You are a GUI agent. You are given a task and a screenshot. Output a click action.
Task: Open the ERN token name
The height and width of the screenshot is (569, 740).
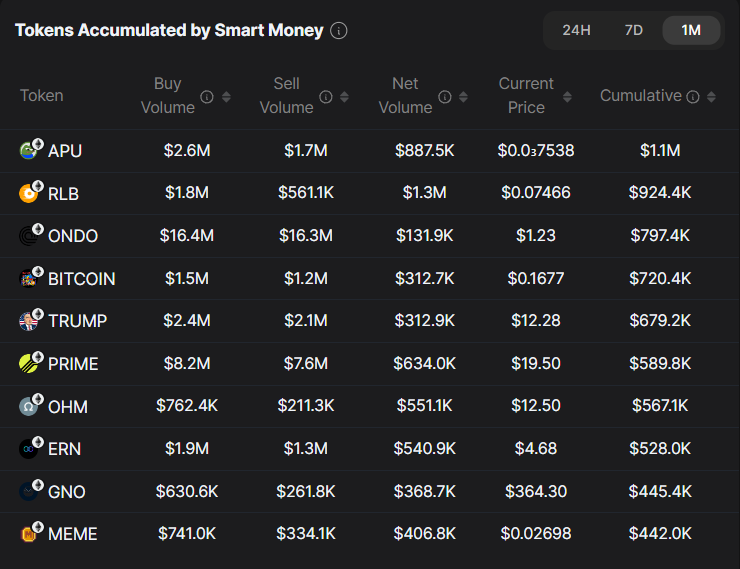(x=65, y=449)
